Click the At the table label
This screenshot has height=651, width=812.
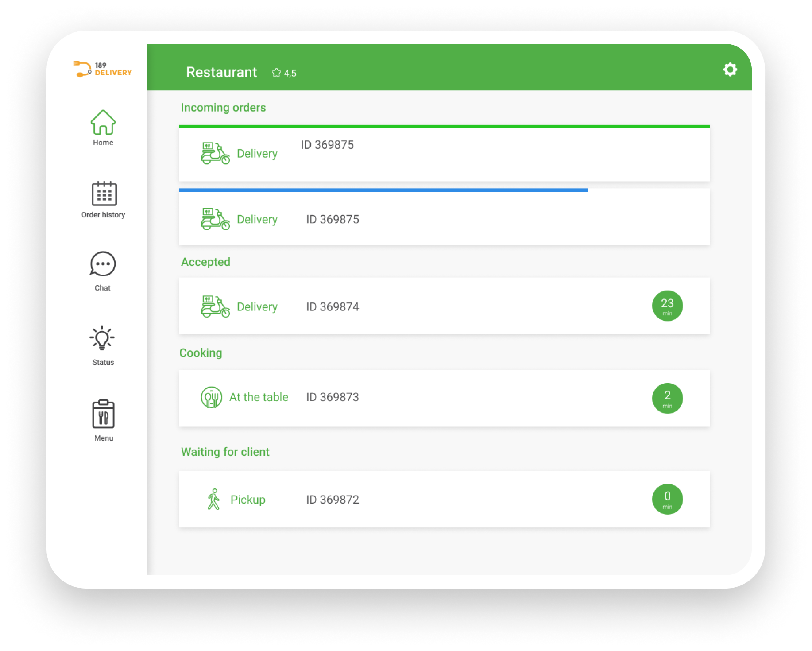tap(259, 397)
